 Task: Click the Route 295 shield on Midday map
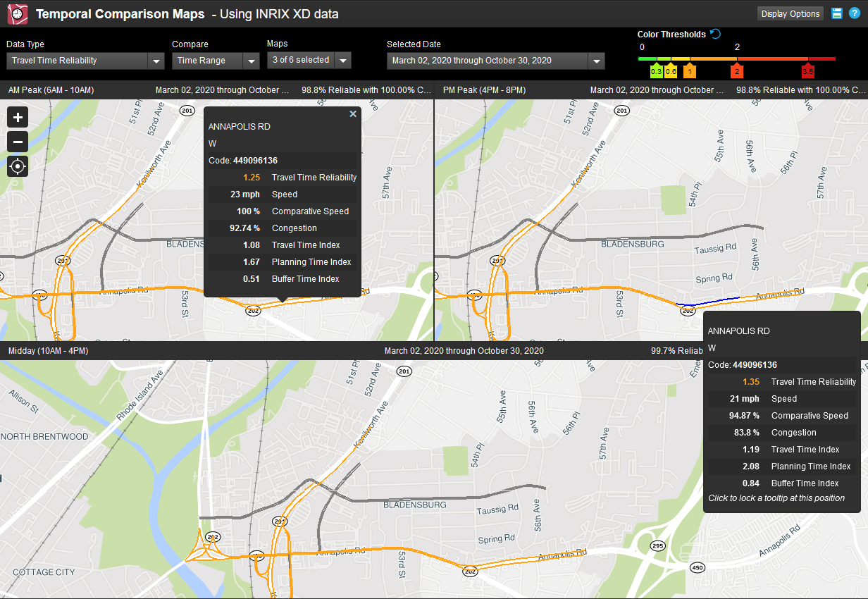(657, 545)
